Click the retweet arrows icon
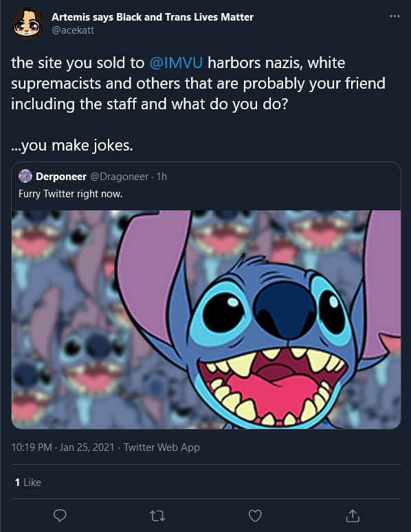411x532 pixels. pyautogui.click(x=157, y=516)
